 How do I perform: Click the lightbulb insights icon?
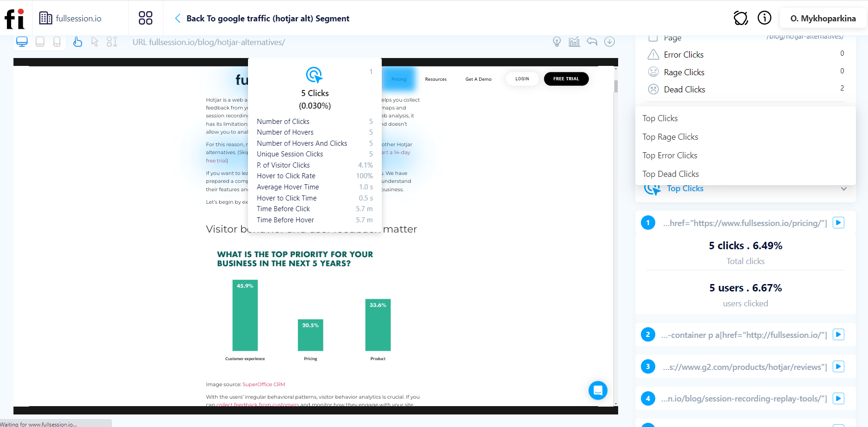coord(557,42)
